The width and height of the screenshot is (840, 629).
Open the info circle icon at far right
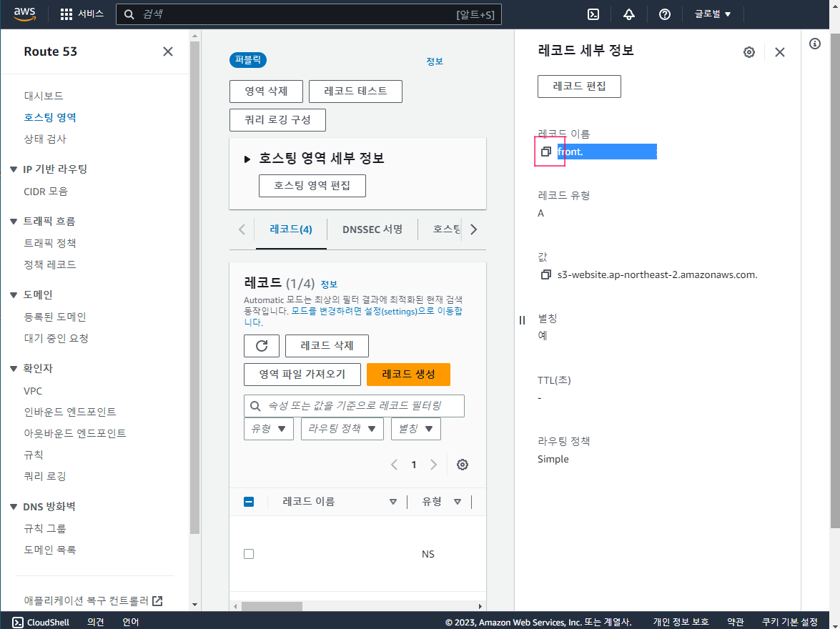pos(815,44)
